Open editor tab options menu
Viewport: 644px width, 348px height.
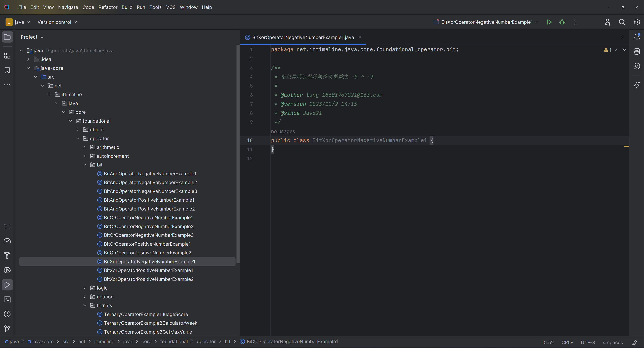(622, 37)
